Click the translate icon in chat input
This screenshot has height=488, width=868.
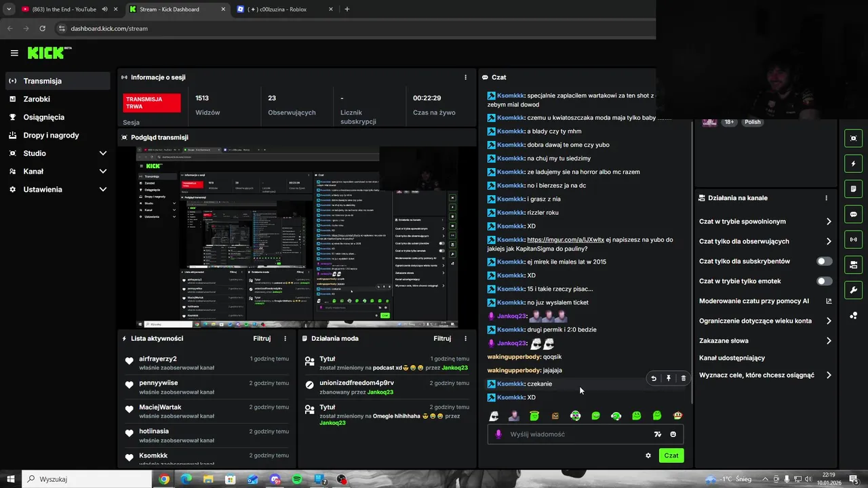[657, 434]
